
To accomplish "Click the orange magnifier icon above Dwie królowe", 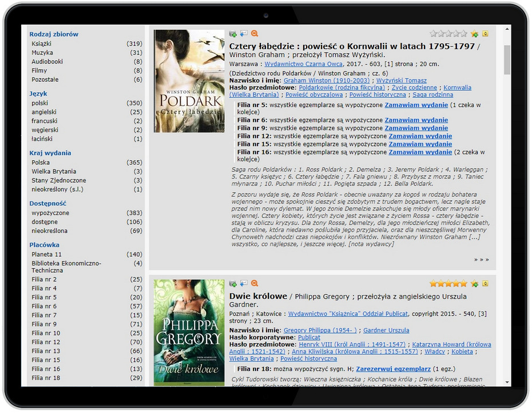I will pos(255,284).
